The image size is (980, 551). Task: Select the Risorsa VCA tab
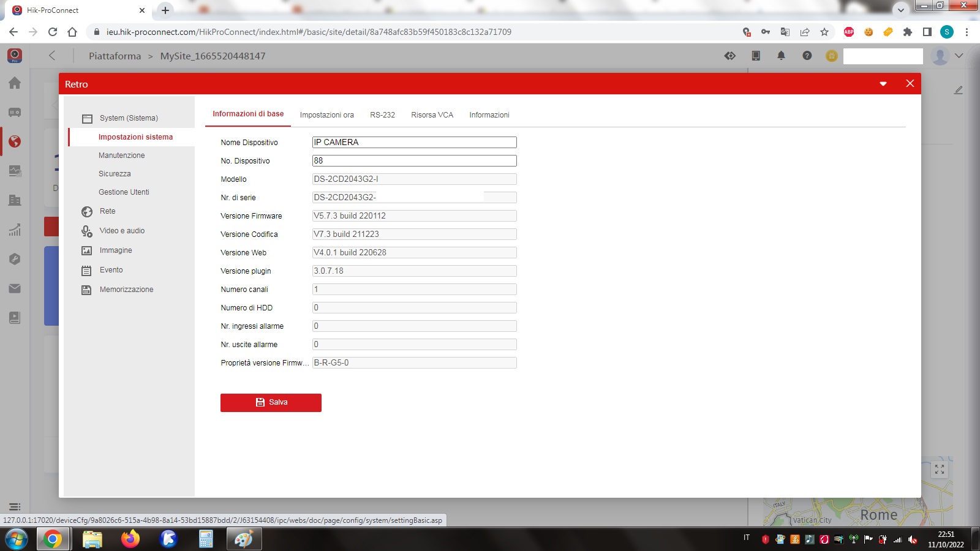point(432,115)
